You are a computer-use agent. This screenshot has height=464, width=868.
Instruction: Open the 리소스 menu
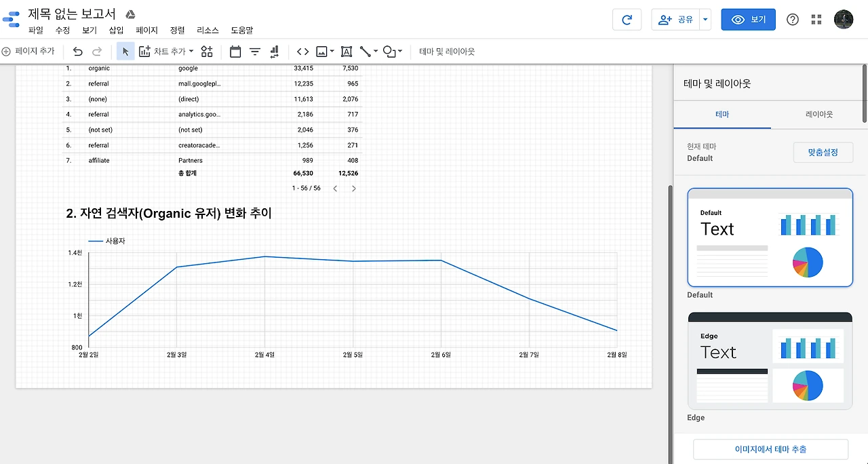pos(208,31)
